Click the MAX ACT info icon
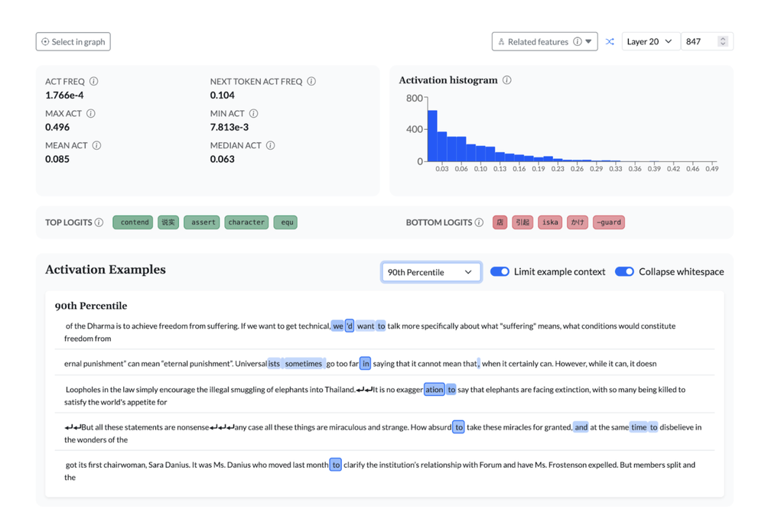The height and width of the screenshot is (532, 765). click(91, 114)
